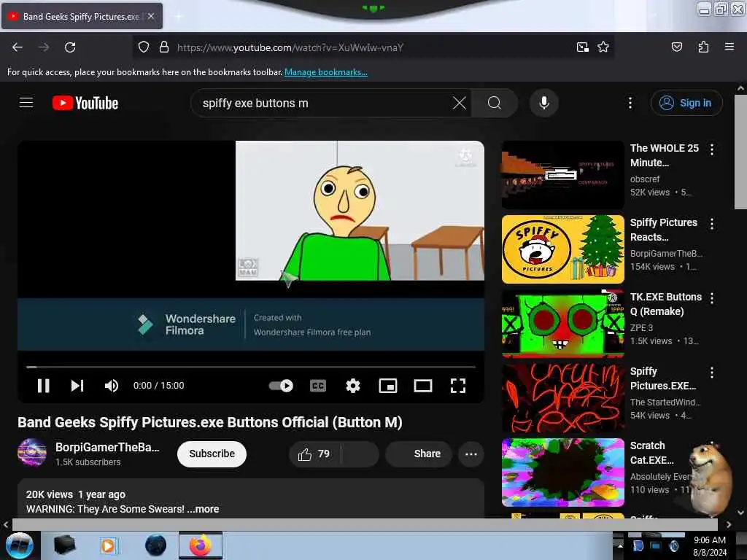The image size is (747, 560).
Task: Open YouTube settings three-dot menu
Action: click(630, 103)
